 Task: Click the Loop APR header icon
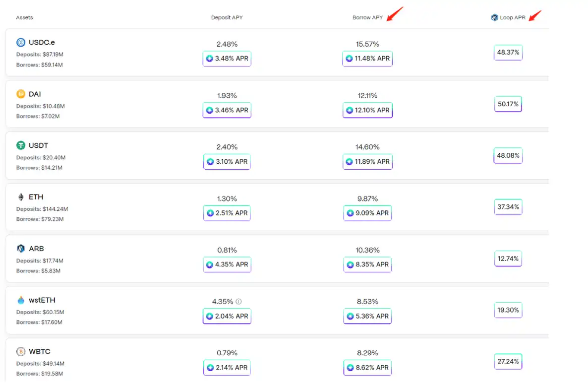coord(494,18)
